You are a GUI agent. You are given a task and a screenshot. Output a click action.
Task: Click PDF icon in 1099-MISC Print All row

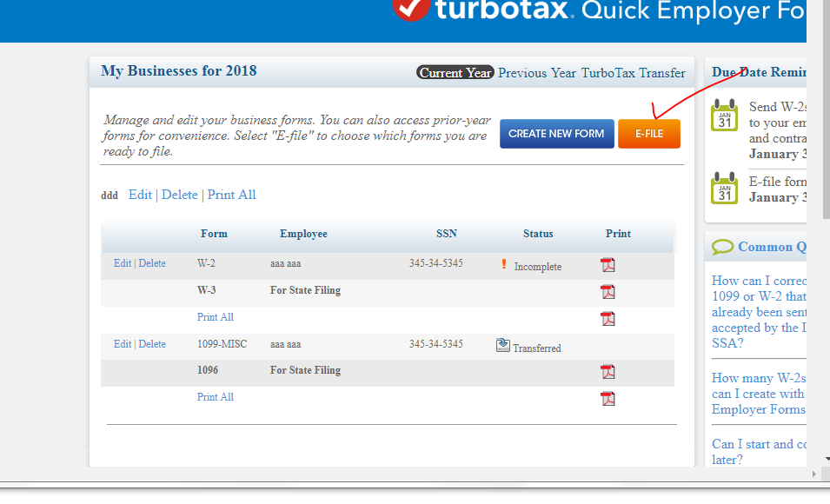[x=608, y=398]
